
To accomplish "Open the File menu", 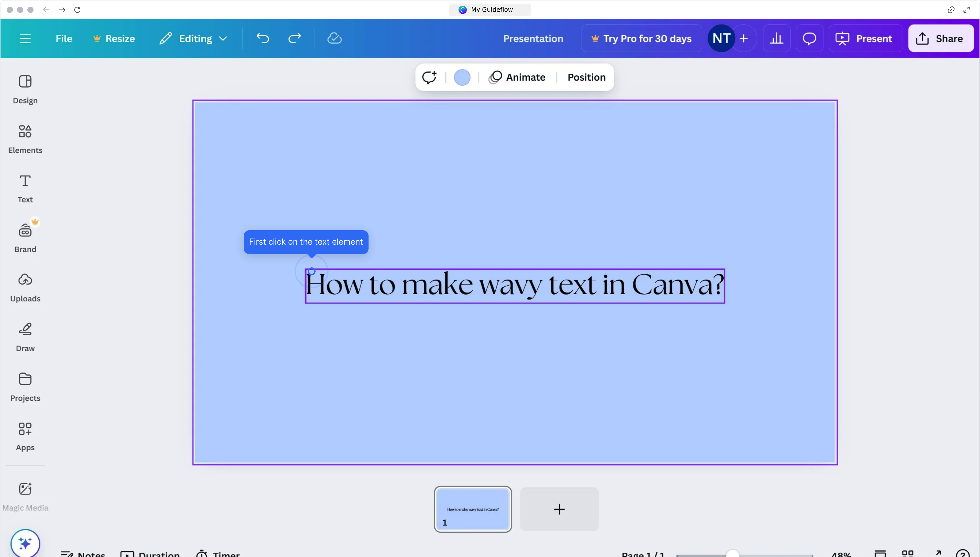I will (63, 38).
